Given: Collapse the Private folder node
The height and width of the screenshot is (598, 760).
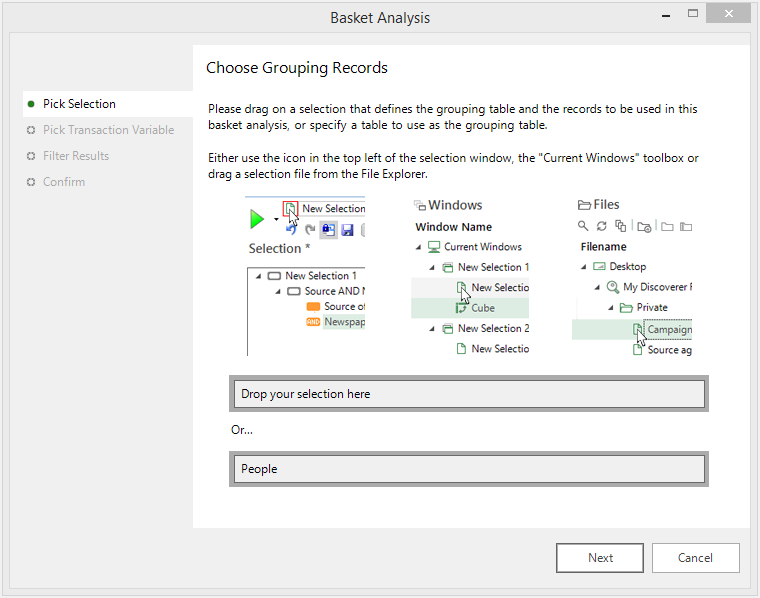Looking at the screenshot, I should (x=611, y=308).
